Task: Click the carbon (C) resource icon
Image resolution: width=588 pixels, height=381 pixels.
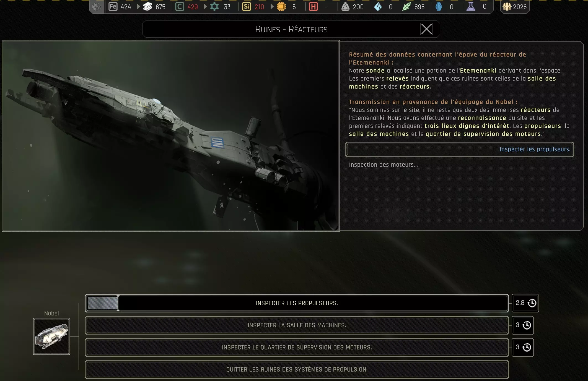Action: coord(180,7)
